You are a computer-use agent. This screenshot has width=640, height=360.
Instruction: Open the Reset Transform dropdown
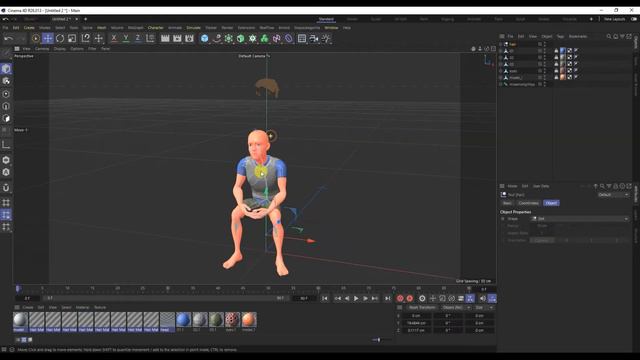point(422,307)
